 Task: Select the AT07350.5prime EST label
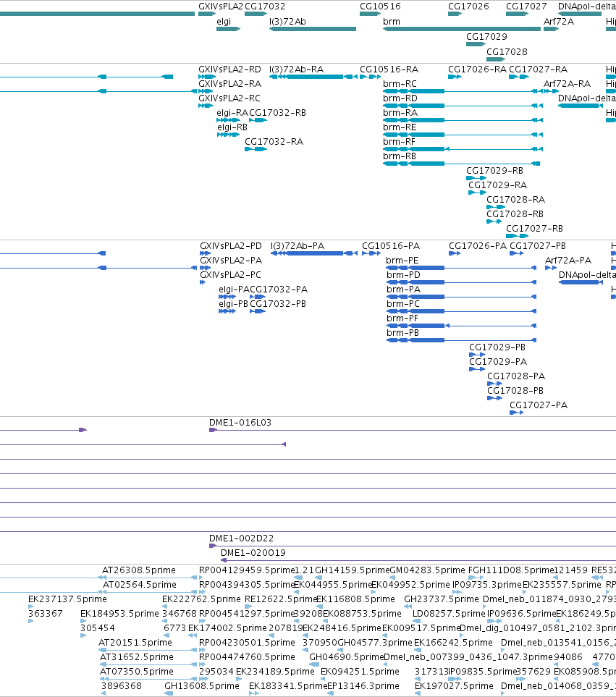point(136,672)
